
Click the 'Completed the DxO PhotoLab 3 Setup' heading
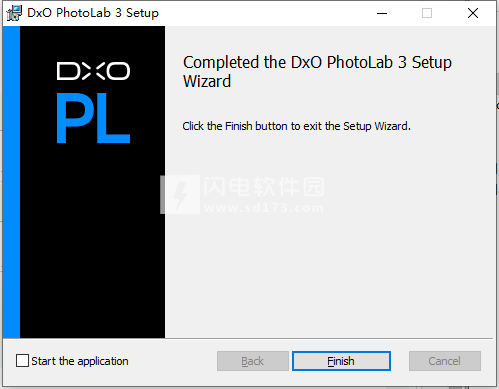pos(317,62)
